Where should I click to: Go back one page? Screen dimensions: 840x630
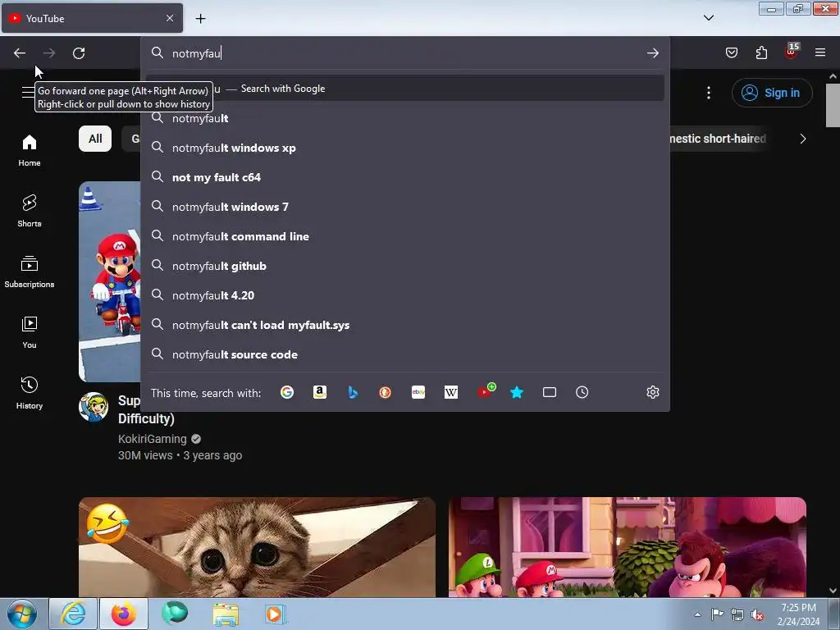tap(20, 53)
